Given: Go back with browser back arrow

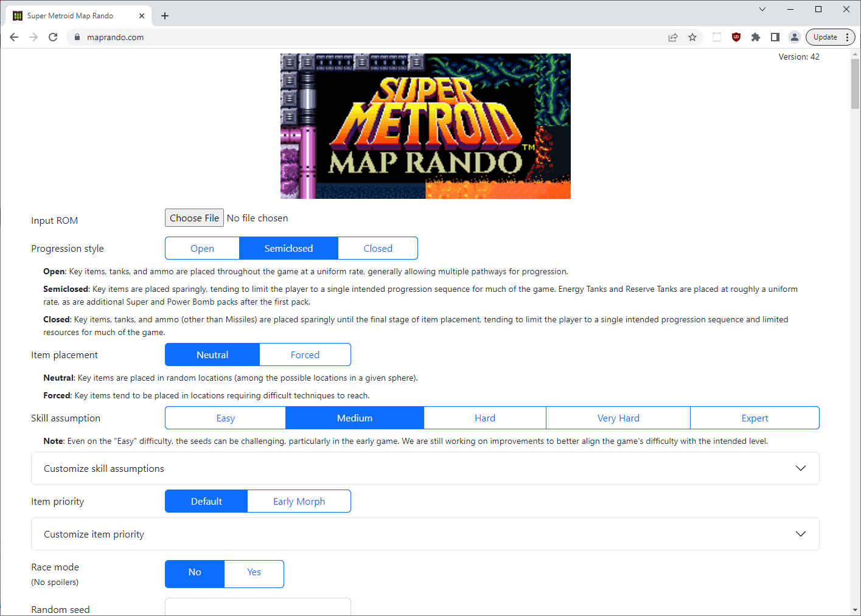Looking at the screenshot, I should point(14,37).
